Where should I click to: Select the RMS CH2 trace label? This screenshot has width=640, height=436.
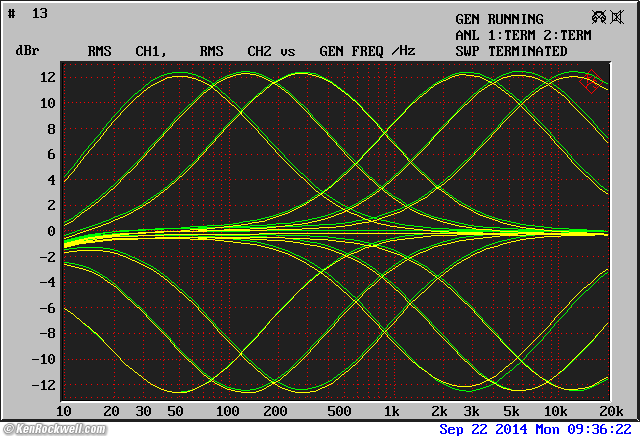click(235, 51)
